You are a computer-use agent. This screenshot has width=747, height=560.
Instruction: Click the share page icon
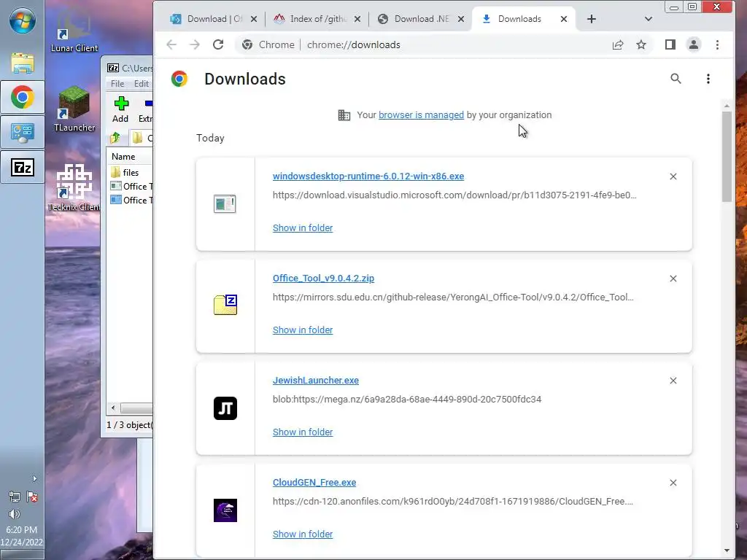click(618, 44)
